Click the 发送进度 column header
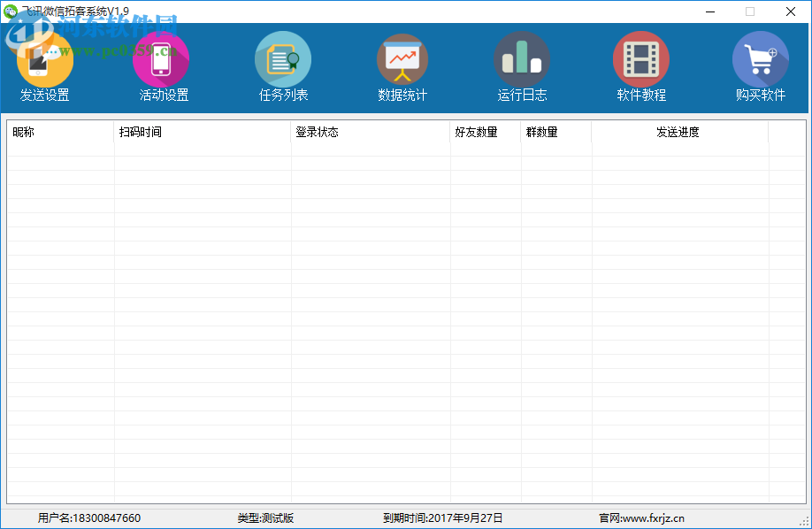The height and width of the screenshot is (529, 812). tap(678, 132)
